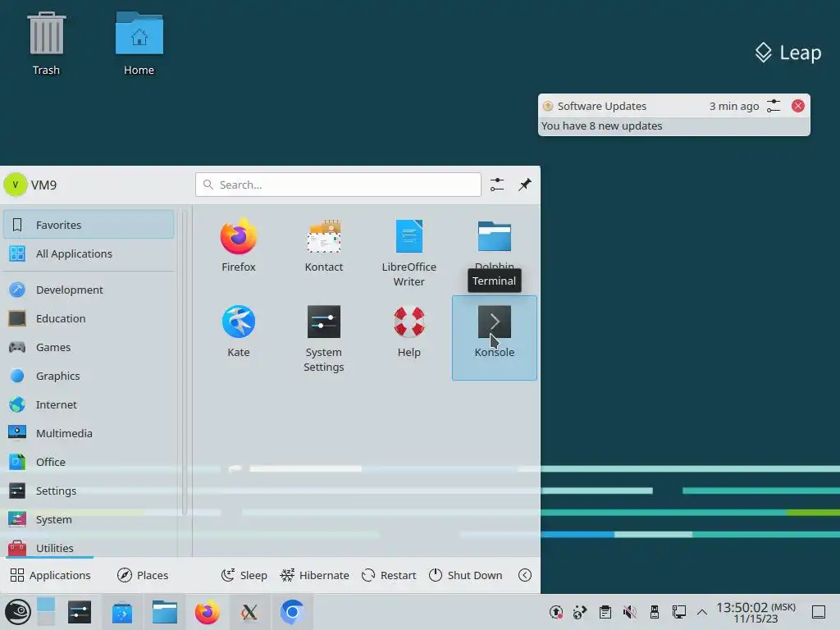Screen dimensions: 840x630
Task: Configure Software Updates notification settings
Action: click(774, 106)
